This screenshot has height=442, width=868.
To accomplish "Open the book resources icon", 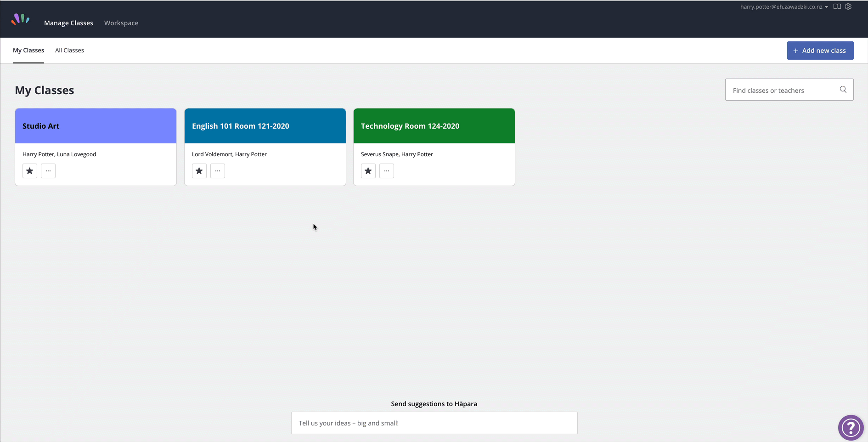I will coord(837,6).
